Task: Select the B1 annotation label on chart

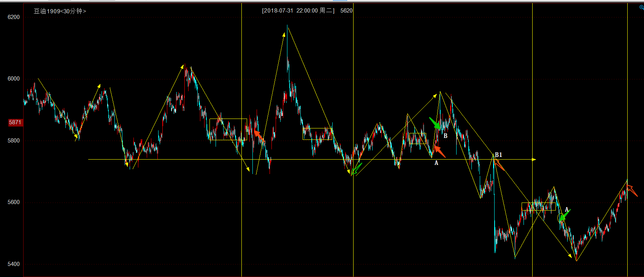Action: pos(498,155)
